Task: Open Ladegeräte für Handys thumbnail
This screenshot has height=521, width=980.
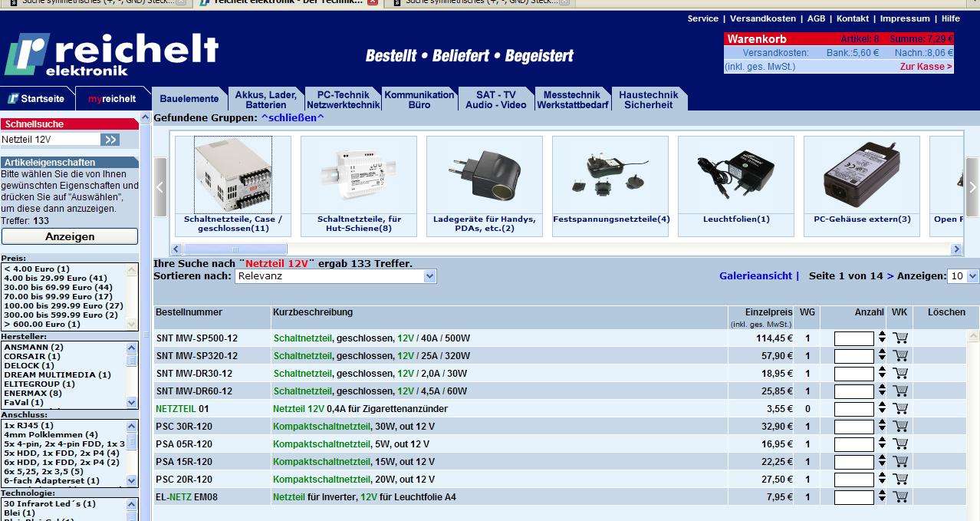Action: [485, 176]
